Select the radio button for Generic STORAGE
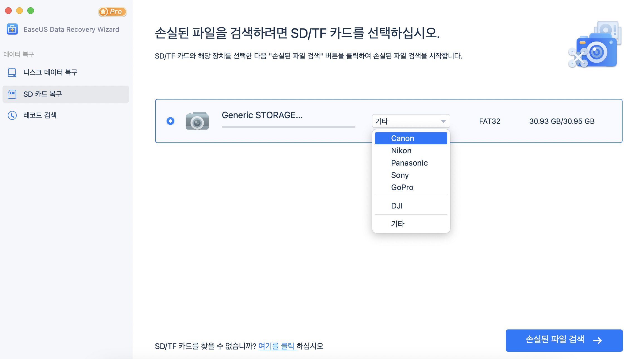Image resolution: width=644 pixels, height=359 pixels. 170,121
